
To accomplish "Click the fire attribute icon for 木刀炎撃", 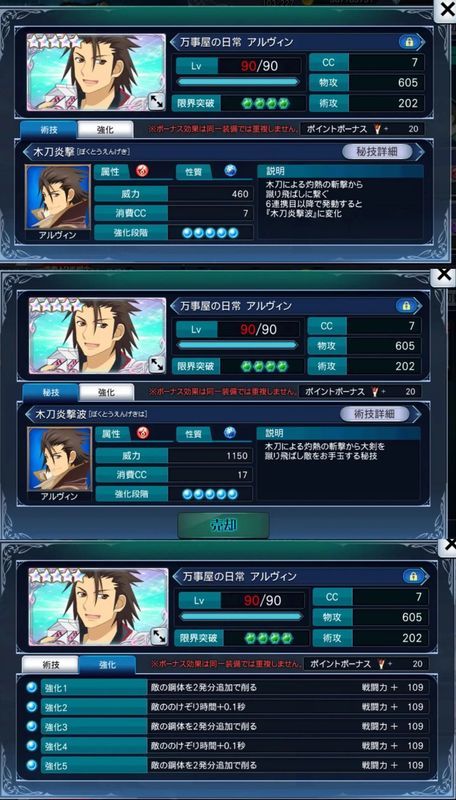I will [142, 171].
